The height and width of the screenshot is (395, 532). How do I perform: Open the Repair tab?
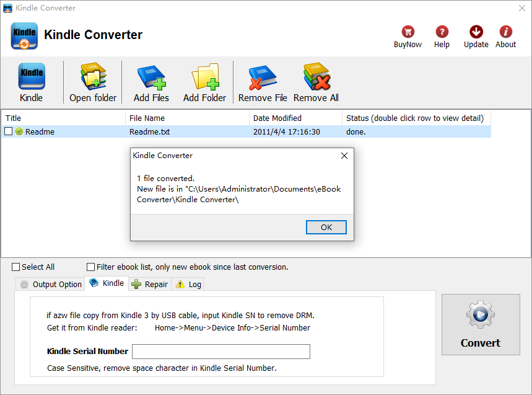[x=150, y=284]
